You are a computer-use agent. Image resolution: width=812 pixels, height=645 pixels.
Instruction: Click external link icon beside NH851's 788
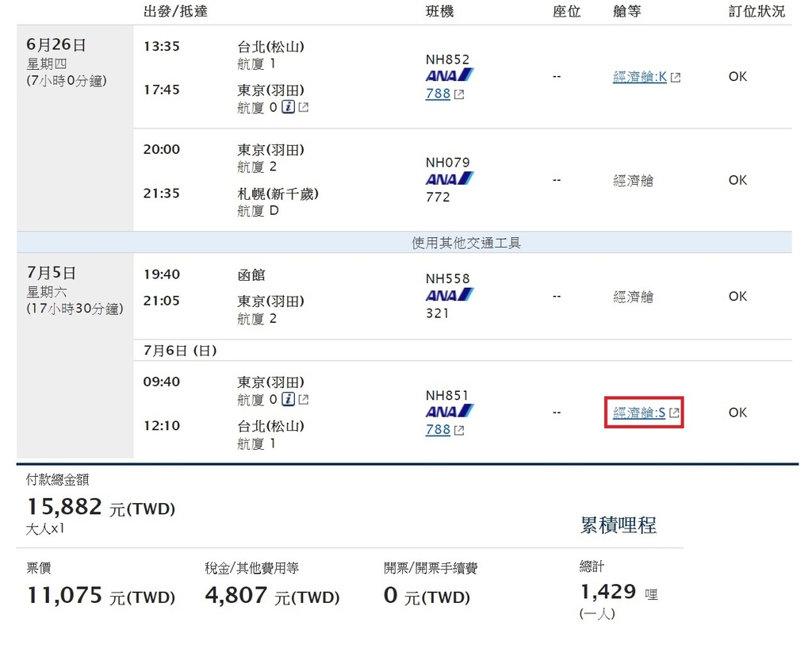pos(459,430)
